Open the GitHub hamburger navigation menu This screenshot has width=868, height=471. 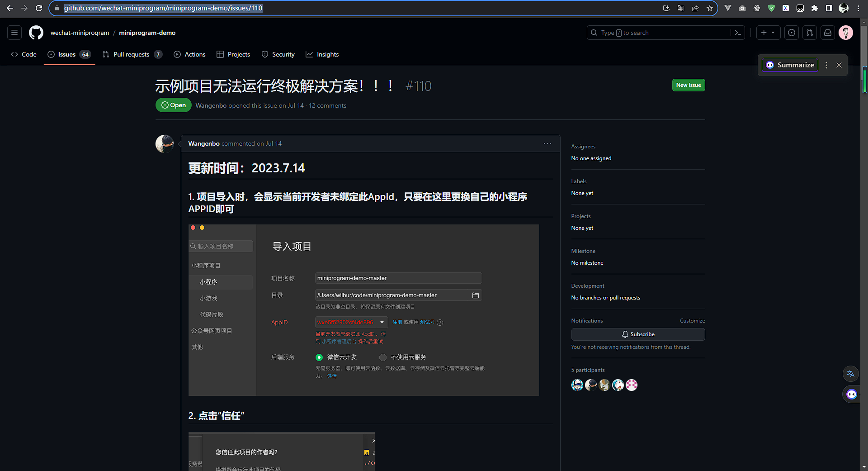[14, 33]
